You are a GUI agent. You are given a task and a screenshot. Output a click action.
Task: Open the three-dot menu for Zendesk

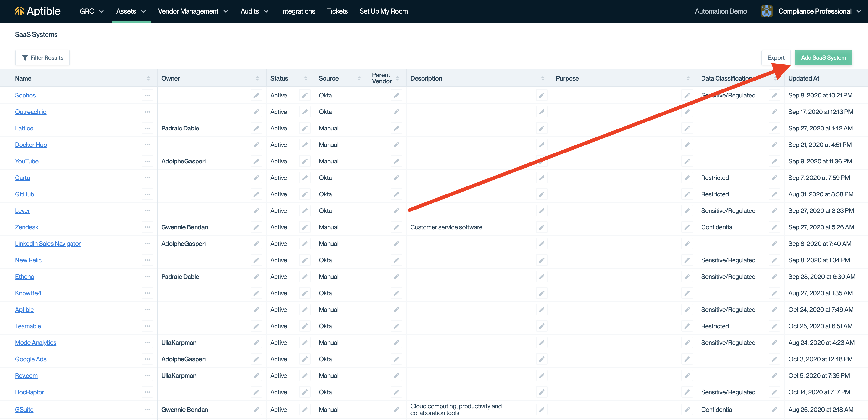(x=147, y=227)
